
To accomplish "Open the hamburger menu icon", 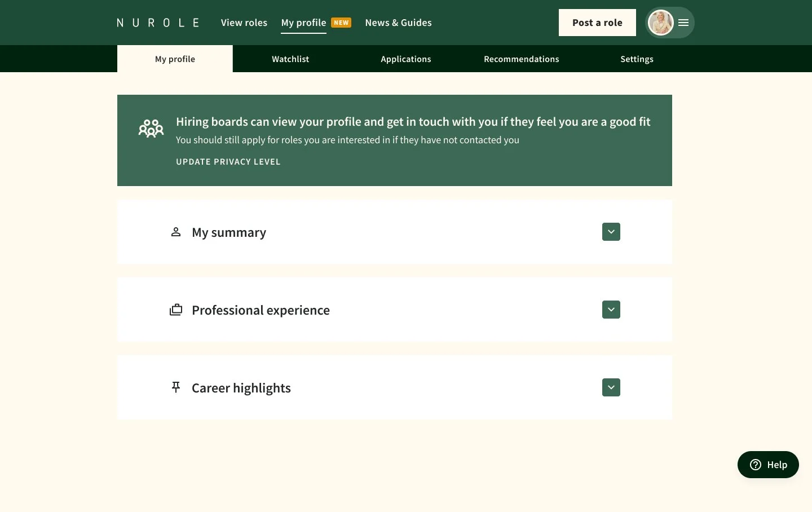I will tap(683, 23).
